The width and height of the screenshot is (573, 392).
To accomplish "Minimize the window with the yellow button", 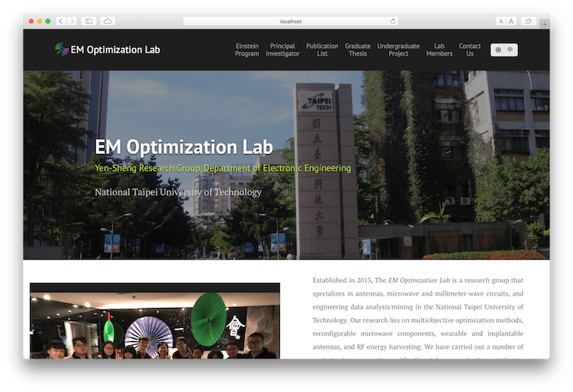I will (39, 21).
